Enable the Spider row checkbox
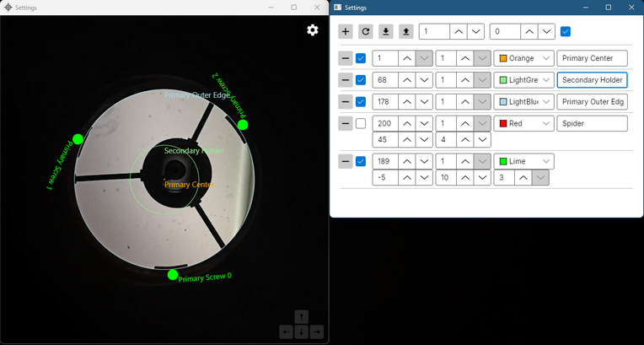Screen dimensions: 644x345 [x=361, y=123]
